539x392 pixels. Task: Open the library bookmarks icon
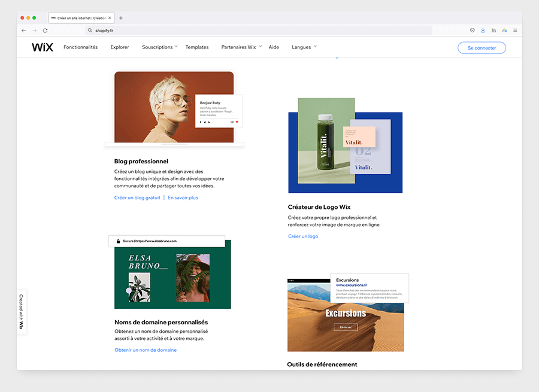coord(493,31)
